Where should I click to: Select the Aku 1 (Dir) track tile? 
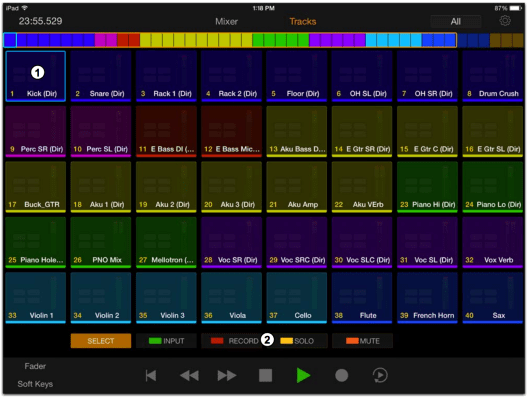pyautogui.click(x=101, y=187)
